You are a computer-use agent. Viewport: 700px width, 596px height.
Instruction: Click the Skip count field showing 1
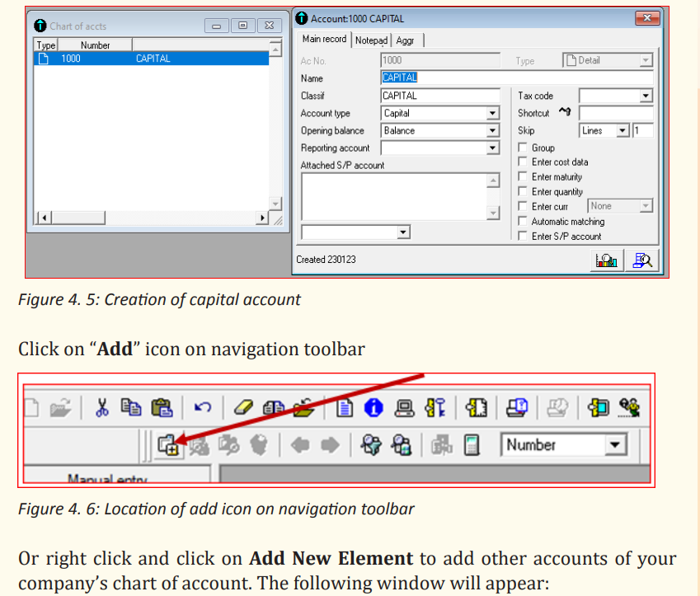pos(643,130)
